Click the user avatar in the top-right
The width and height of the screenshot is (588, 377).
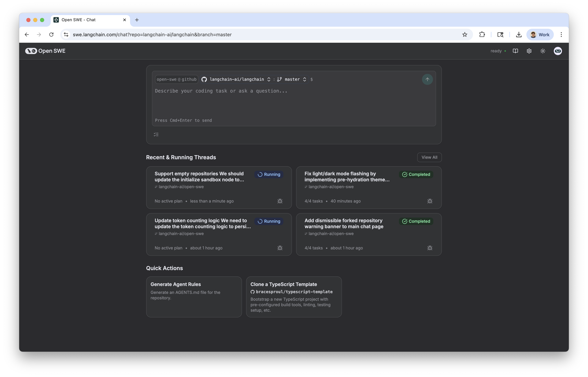pyautogui.click(x=558, y=51)
